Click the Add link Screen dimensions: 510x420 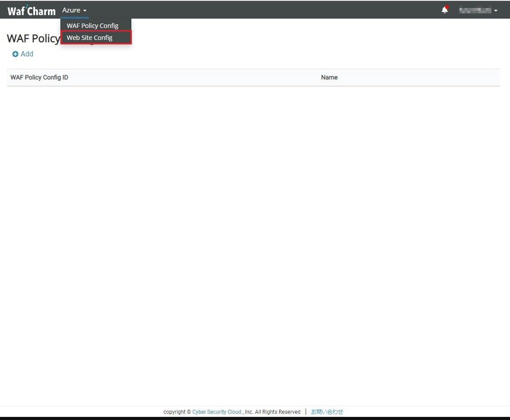click(x=27, y=54)
